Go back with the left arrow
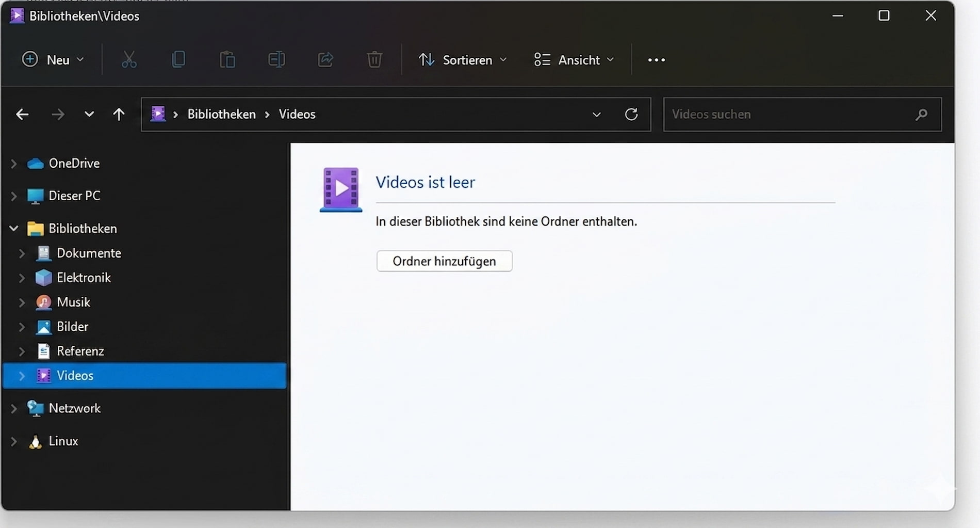 tap(22, 114)
